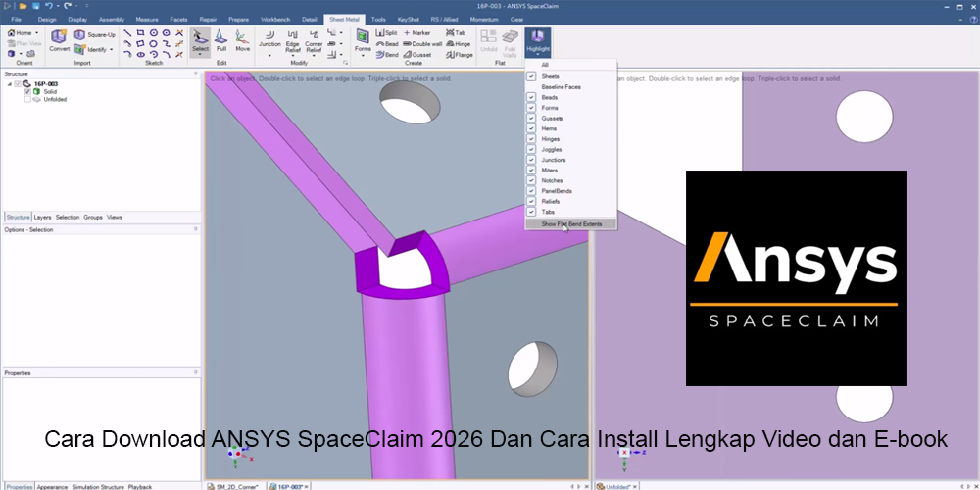Open the Identify dropdown arrow

pos(112,49)
